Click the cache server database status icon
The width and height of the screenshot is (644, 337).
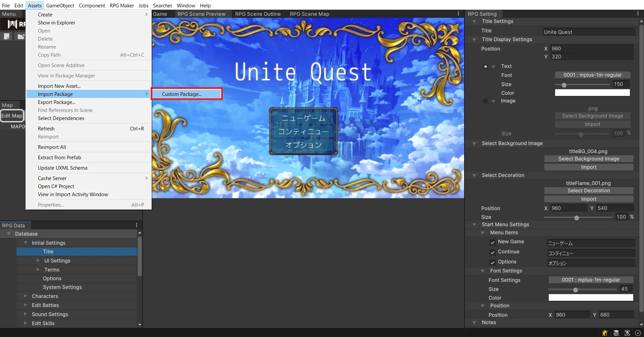tap(616, 333)
